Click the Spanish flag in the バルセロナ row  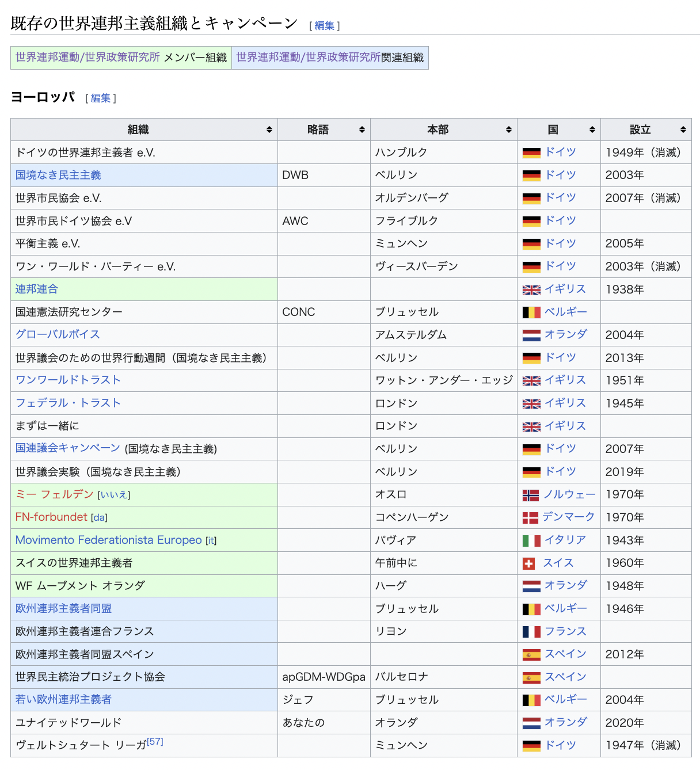tap(531, 677)
